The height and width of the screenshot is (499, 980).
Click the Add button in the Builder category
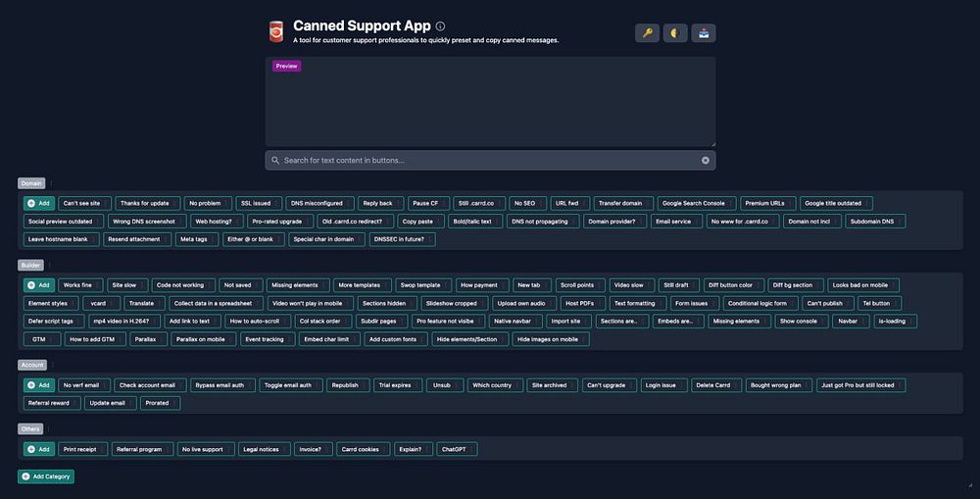click(x=39, y=285)
